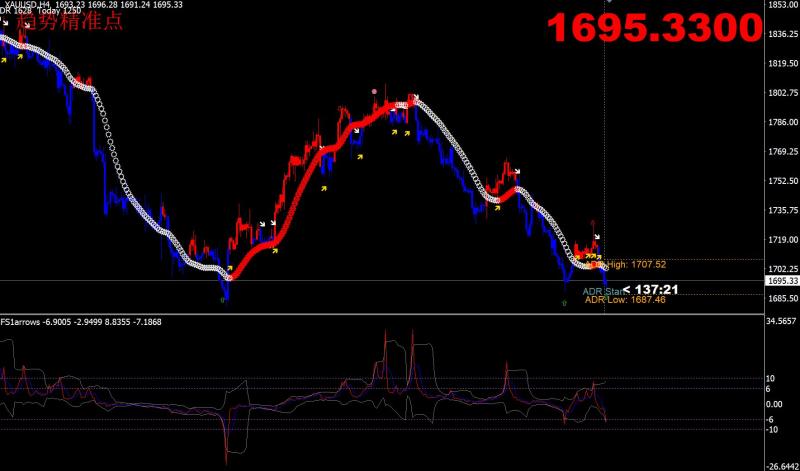Screen dimensions: 800x471
Task: Click 1836.25 on the price scale
Action: 783,34
